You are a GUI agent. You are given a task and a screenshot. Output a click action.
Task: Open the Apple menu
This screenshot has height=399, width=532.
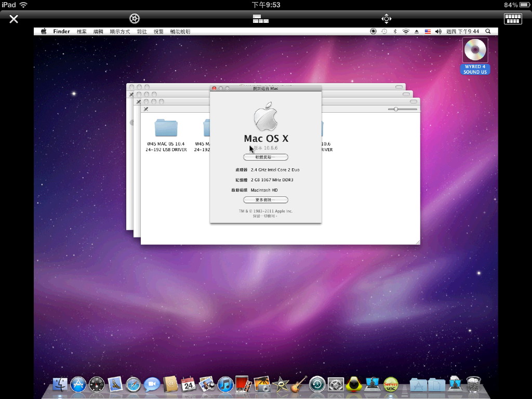tap(44, 32)
